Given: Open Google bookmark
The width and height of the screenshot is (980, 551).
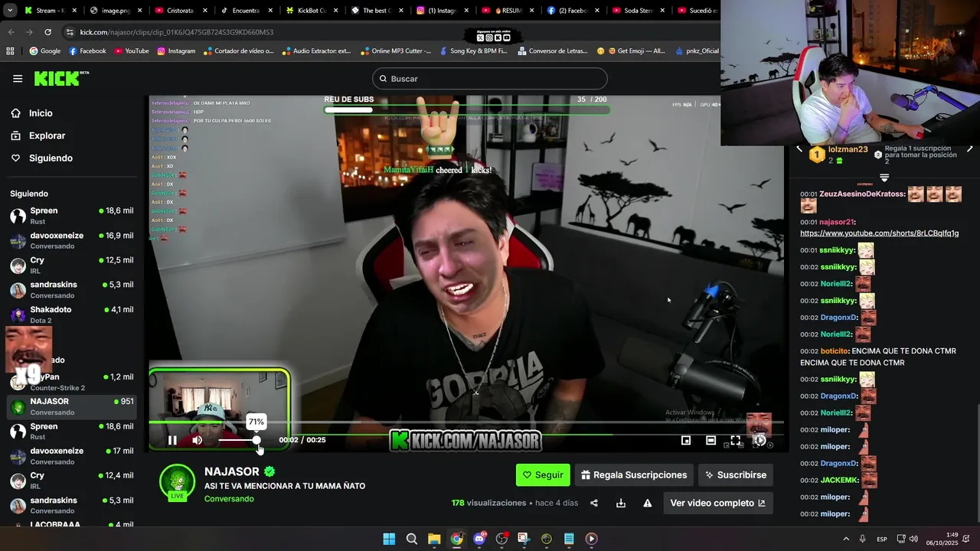Looking at the screenshot, I should [45, 51].
